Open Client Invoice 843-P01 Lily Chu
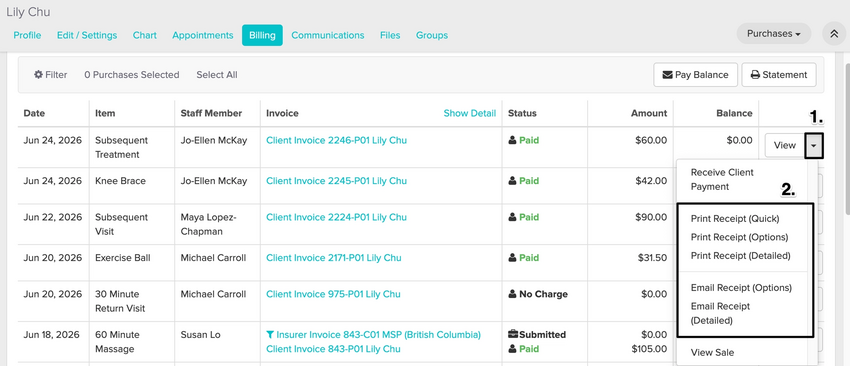This screenshot has width=850, height=366. pos(333,349)
